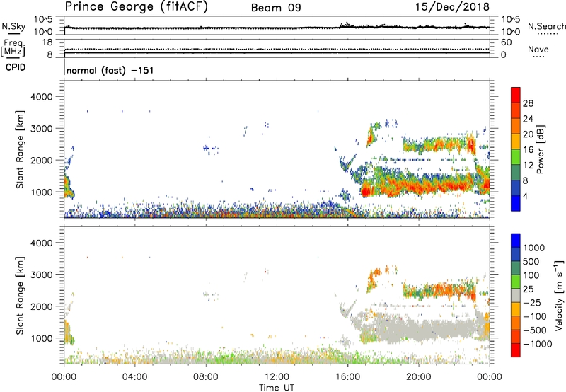This screenshot has height=392, width=566.
Task: Click the "-500" label on the velocity colorbar
Action: coord(535,330)
